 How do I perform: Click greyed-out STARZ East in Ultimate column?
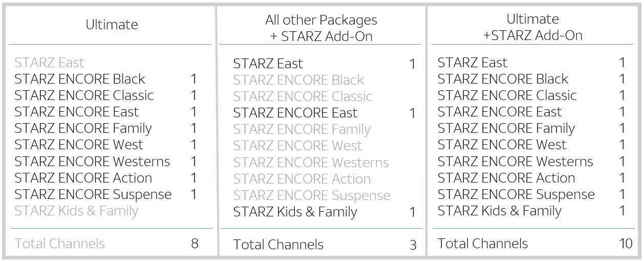pyautogui.click(x=49, y=63)
